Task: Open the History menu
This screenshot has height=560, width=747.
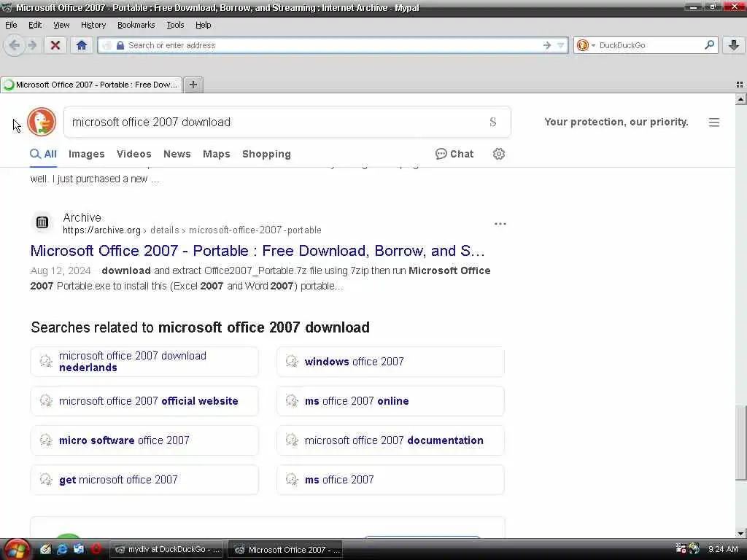Action: [93, 25]
